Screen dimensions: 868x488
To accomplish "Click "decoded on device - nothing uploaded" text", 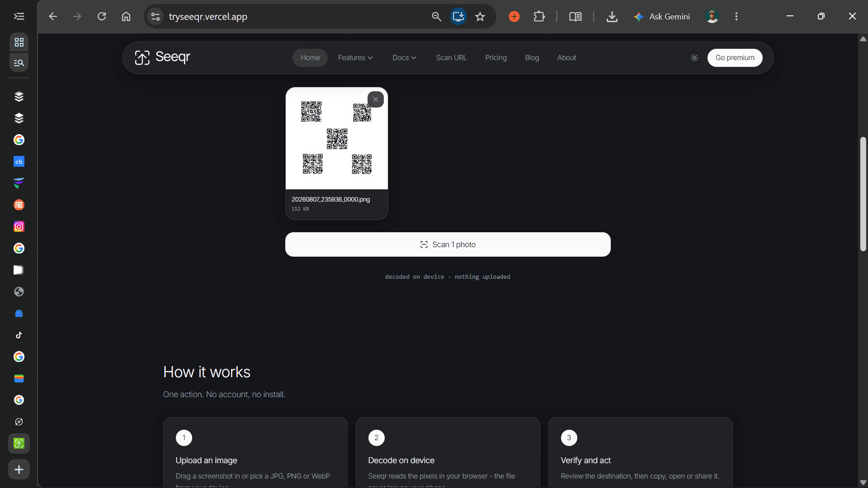I will (x=448, y=277).
